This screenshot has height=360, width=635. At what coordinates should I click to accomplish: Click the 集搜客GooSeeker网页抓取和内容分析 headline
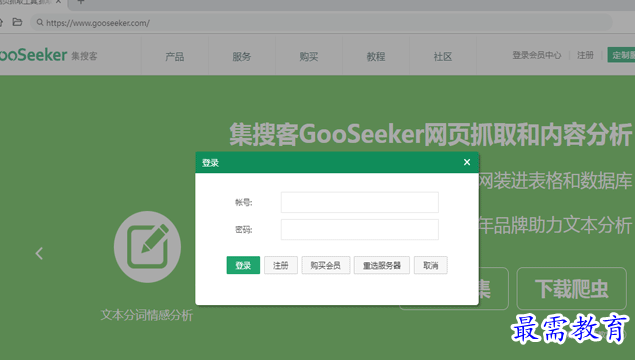(430, 134)
